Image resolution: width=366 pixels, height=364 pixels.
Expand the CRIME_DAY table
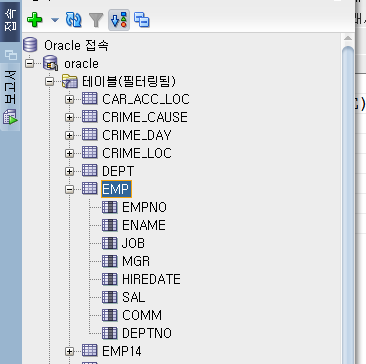[69, 135]
